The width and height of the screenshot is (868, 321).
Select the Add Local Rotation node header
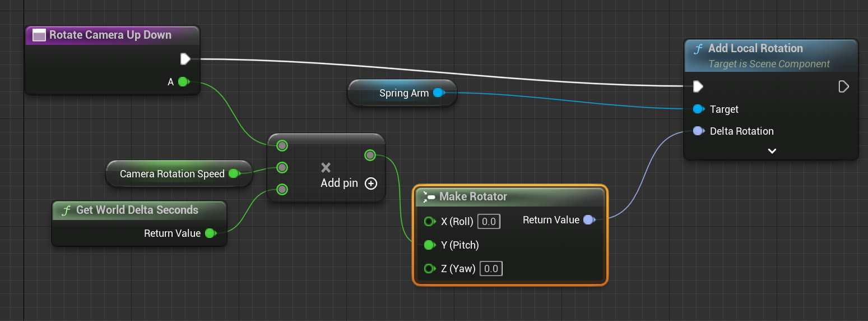(x=755, y=49)
